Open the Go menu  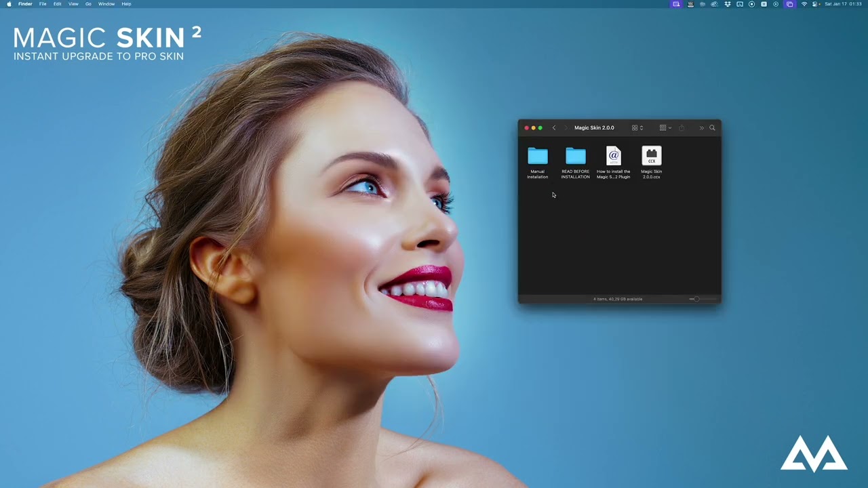click(88, 4)
